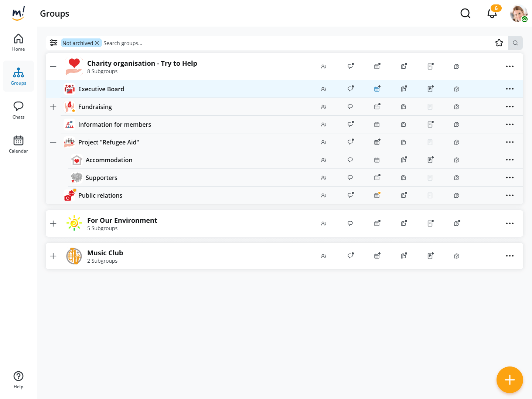Open the filter settings icon

[54, 43]
